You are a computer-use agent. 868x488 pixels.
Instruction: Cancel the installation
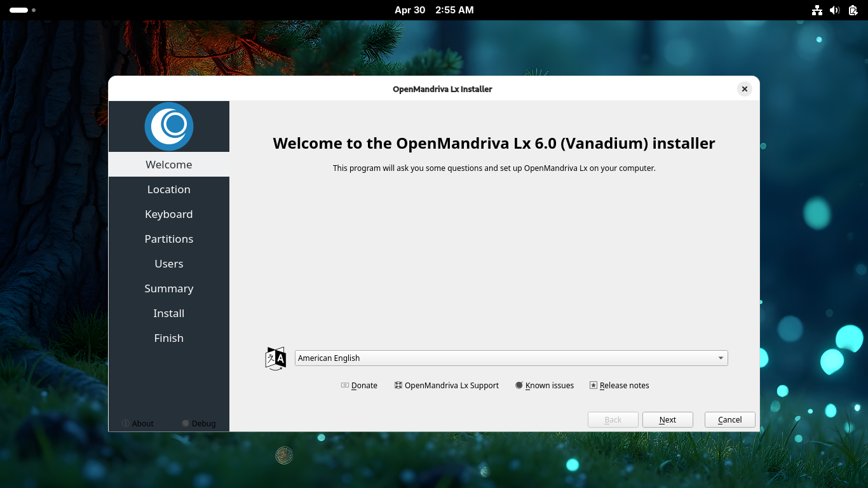click(730, 419)
